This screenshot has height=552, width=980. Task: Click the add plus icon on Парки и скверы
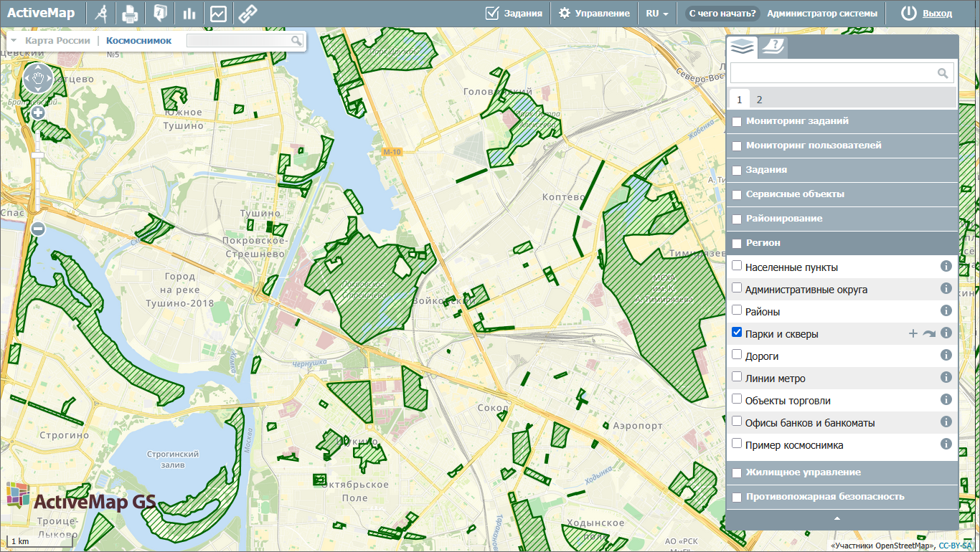pos(913,333)
